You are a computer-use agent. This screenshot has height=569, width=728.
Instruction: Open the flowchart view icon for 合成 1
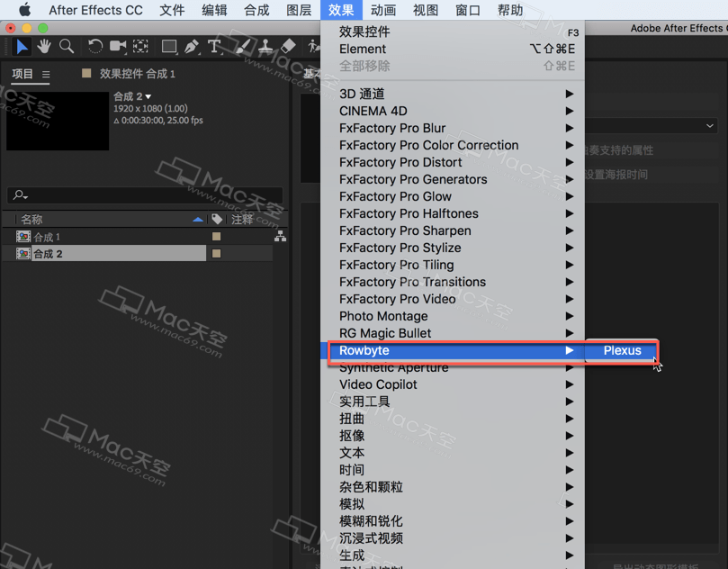click(280, 237)
